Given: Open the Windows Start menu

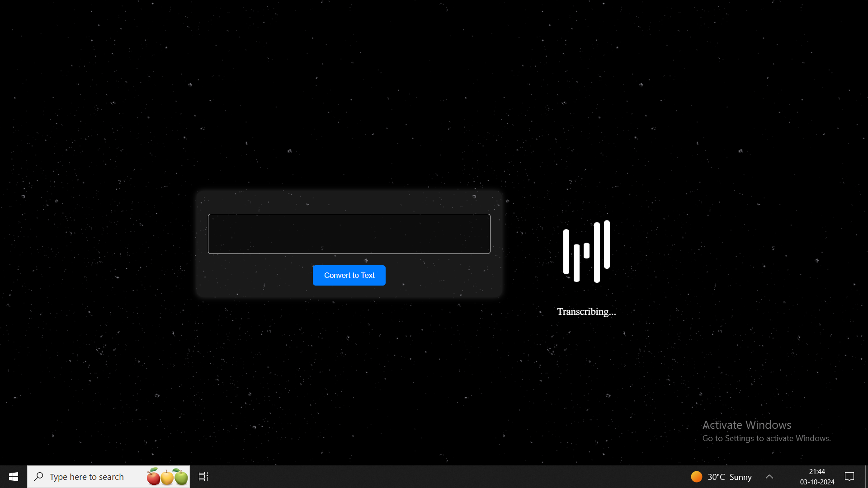Looking at the screenshot, I should pyautogui.click(x=14, y=477).
